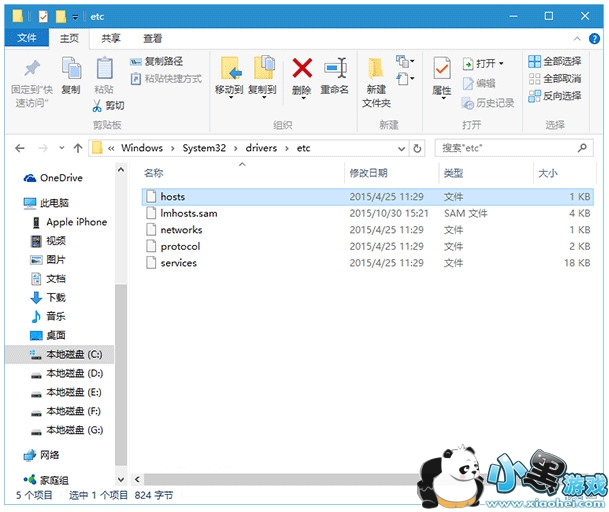Open recent locations dropdown arrow

click(62, 148)
